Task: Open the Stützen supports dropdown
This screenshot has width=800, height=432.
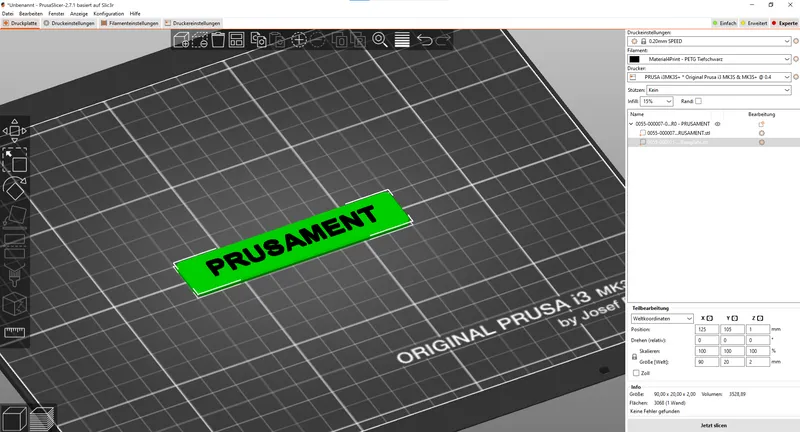Action: 718,90
